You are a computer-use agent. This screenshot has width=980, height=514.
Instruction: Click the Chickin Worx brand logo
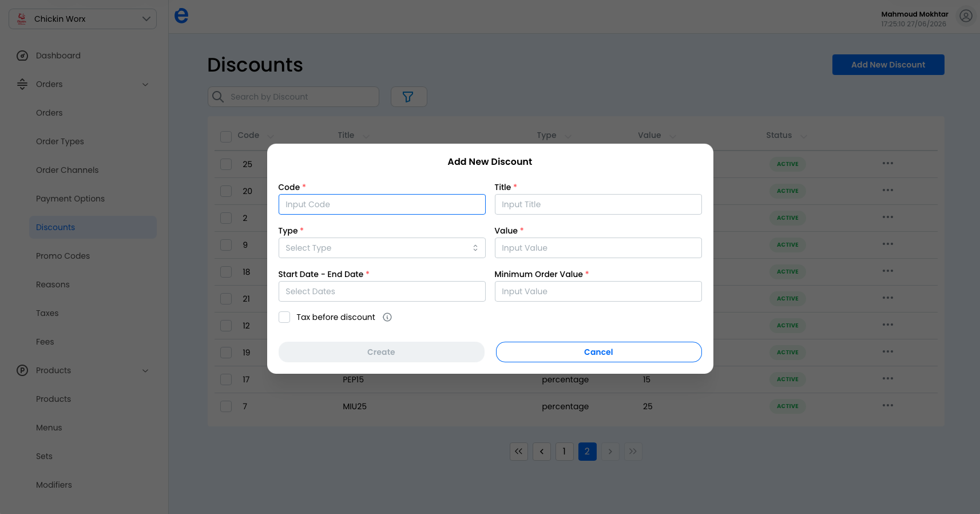click(x=22, y=19)
